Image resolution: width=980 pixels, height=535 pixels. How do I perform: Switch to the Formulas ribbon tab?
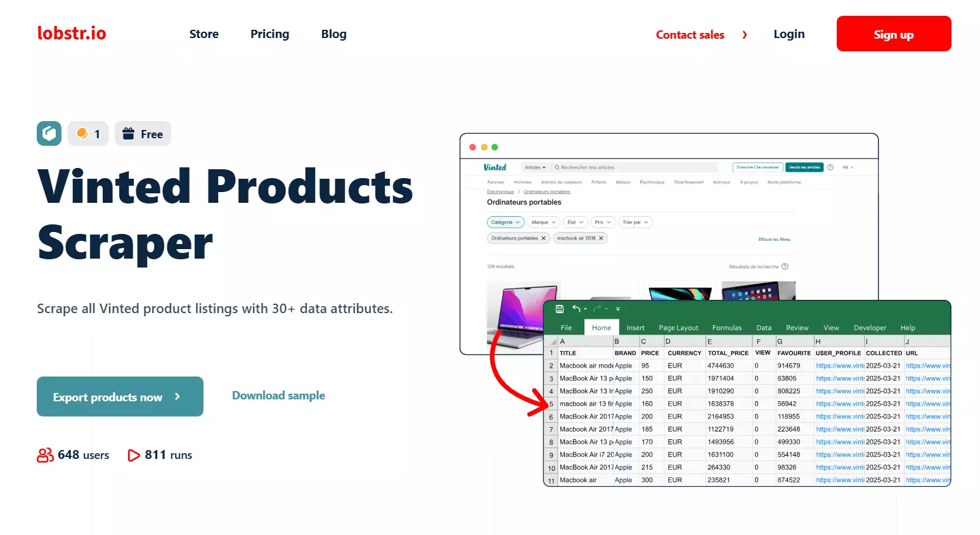pos(727,328)
